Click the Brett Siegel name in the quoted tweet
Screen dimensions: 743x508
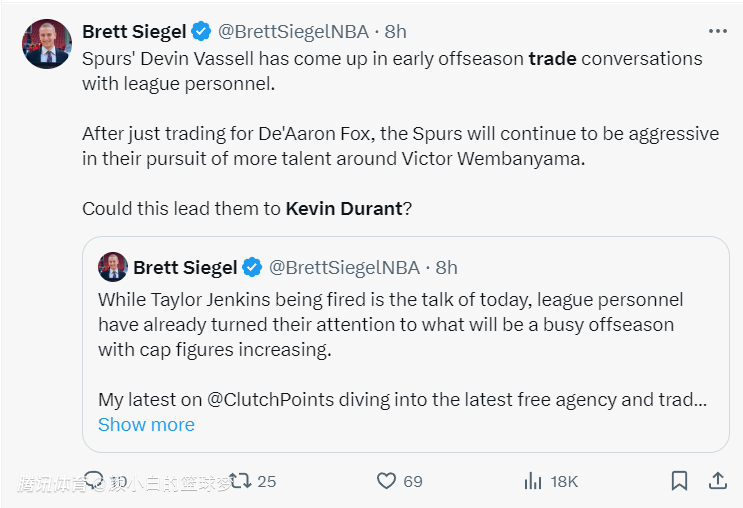coord(185,267)
